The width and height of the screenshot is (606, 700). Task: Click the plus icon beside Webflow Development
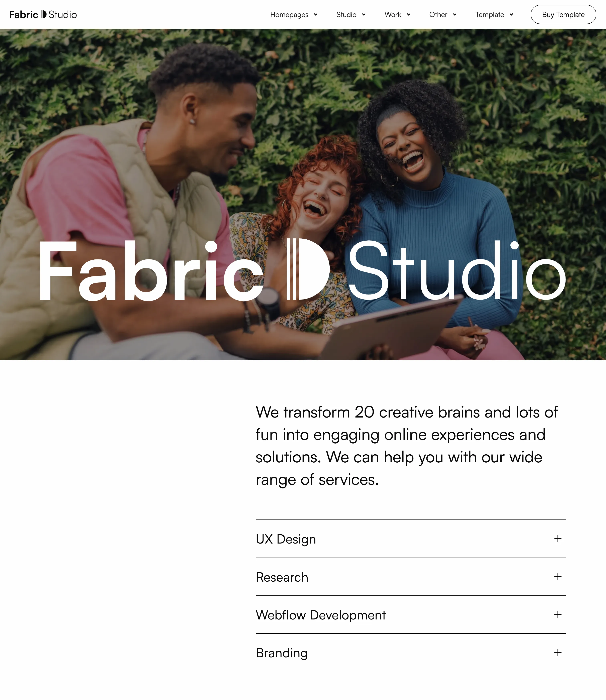point(558,614)
